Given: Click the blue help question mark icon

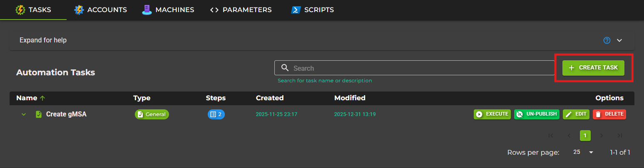Looking at the screenshot, I should point(607,40).
